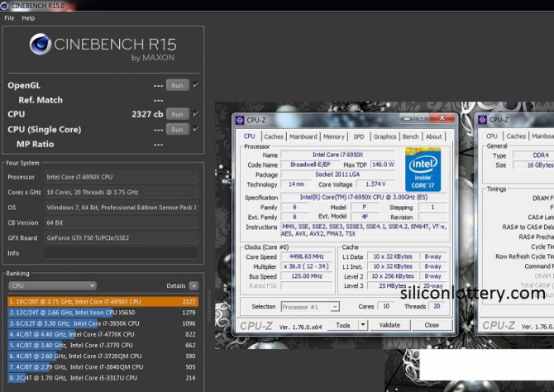The width and height of the screenshot is (554, 392).
Task: Run the CPU (Single Core) benchmark
Action: pos(178,129)
